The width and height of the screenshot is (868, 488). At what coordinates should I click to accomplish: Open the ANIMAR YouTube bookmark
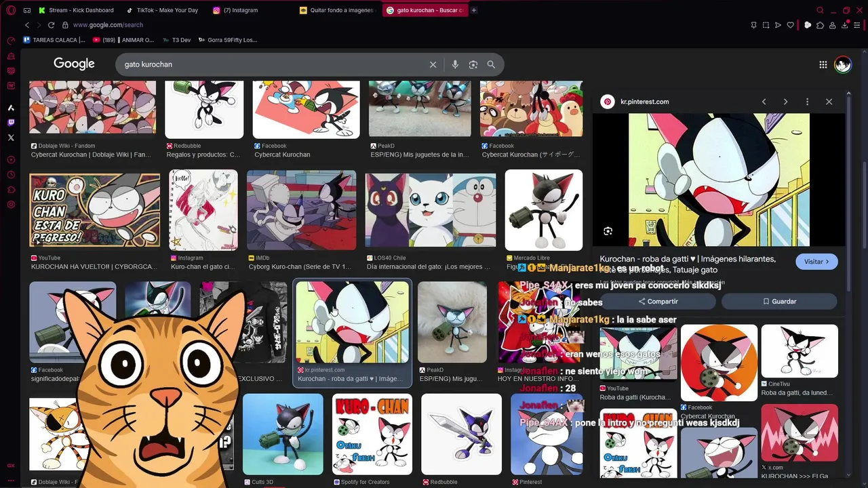click(123, 40)
